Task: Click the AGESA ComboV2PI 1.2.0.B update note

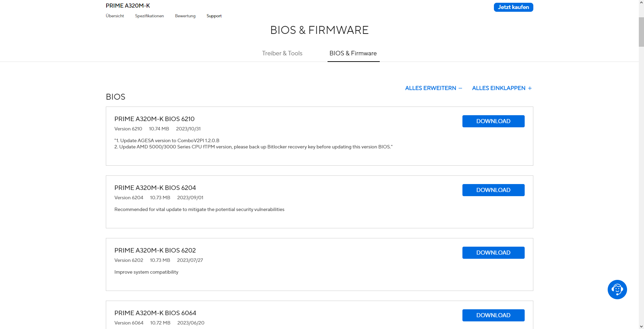Action: [167, 140]
